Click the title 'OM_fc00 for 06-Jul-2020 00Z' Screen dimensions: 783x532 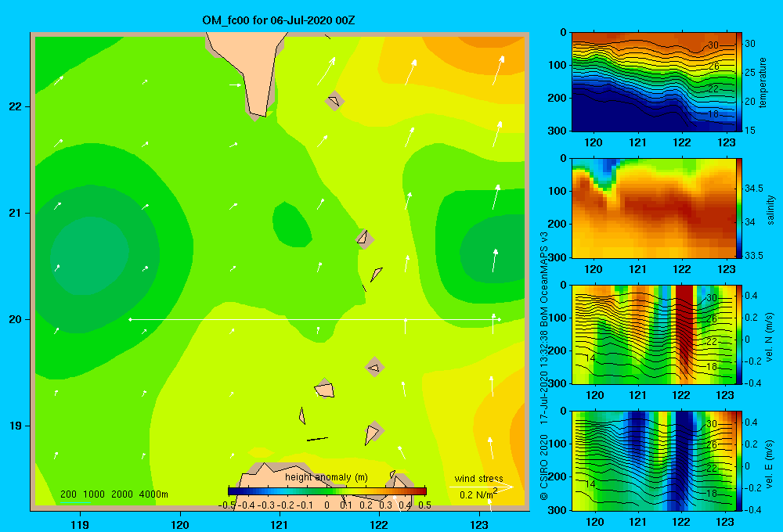(278, 20)
